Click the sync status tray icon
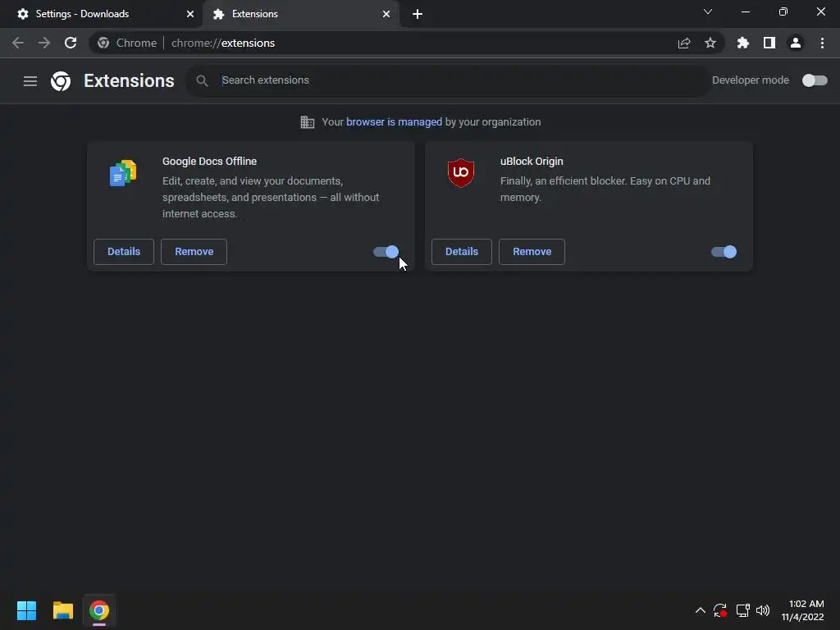 coord(720,610)
